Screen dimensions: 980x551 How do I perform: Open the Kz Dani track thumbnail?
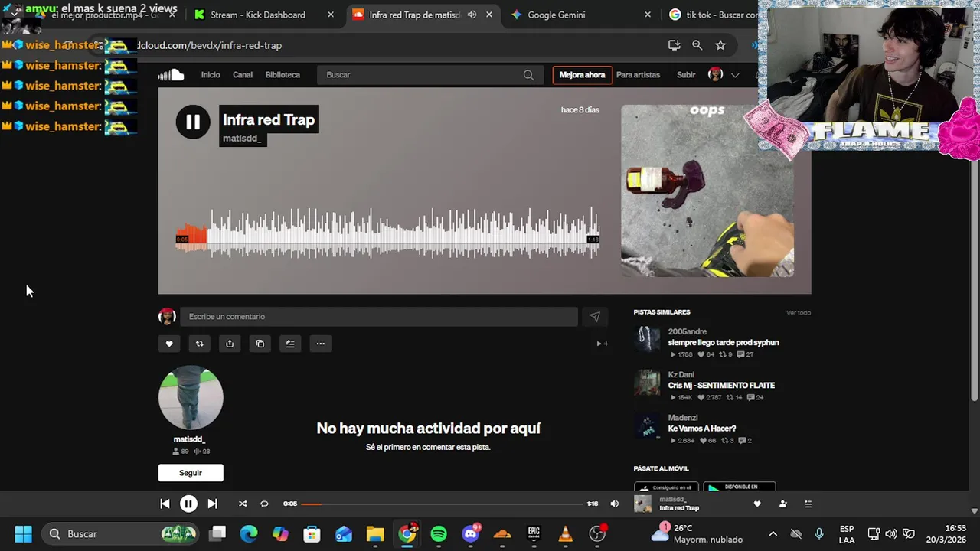pos(647,383)
